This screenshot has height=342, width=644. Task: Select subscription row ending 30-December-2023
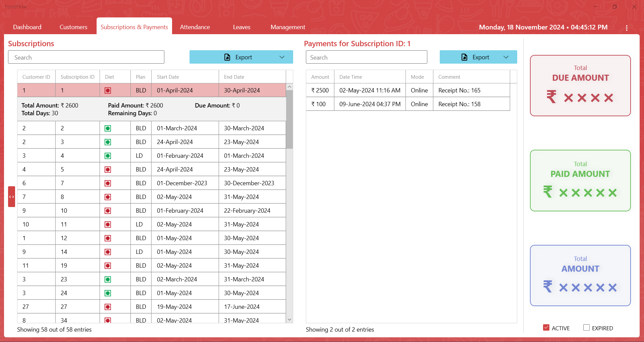(x=152, y=183)
